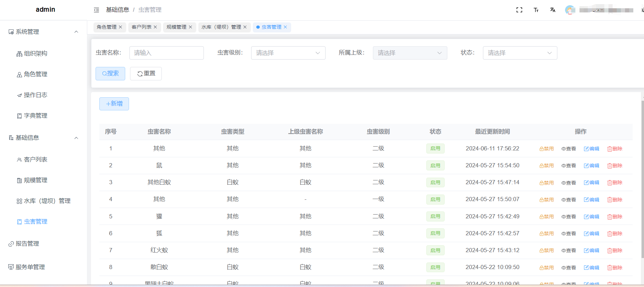Click the sidebar collapse icon beside breadcrumb
644x287 pixels.
tap(97, 10)
